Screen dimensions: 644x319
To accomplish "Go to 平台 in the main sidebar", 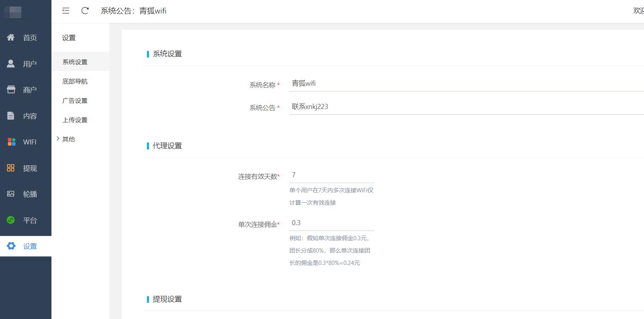I will click(26, 220).
